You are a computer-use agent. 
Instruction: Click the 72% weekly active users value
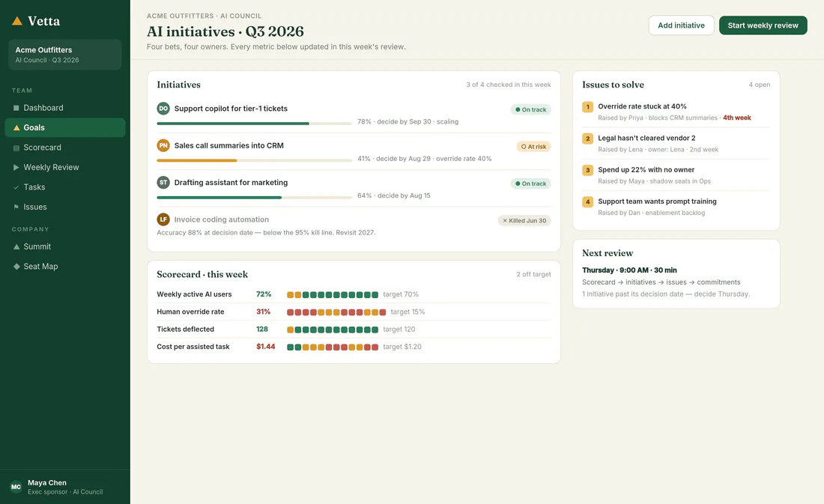[264, 294]
